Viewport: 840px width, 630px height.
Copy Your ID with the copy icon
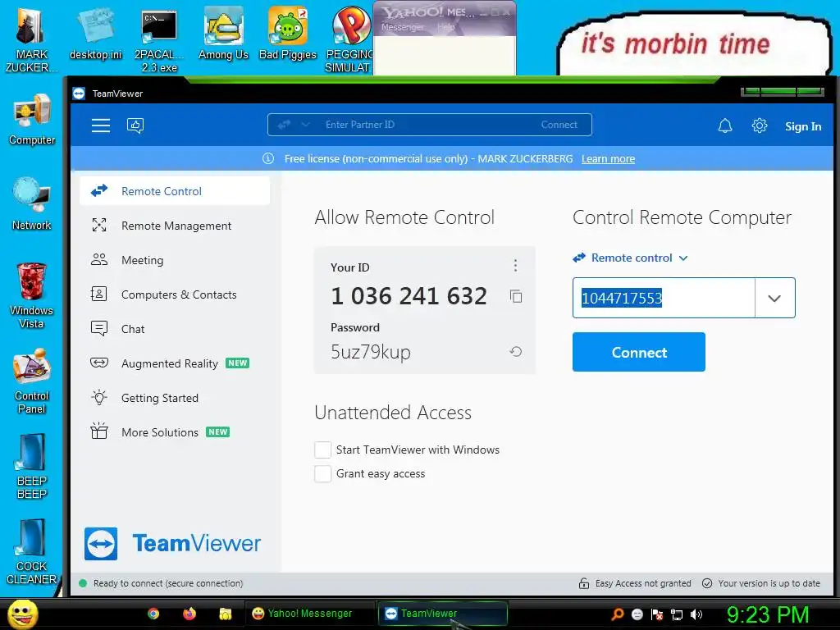point(516,296)
